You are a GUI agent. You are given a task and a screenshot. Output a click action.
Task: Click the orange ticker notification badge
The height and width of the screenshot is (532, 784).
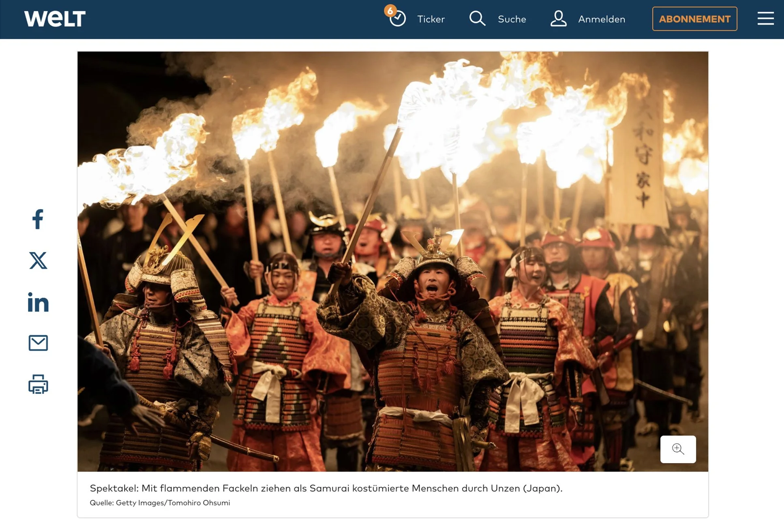coord(390,11)
